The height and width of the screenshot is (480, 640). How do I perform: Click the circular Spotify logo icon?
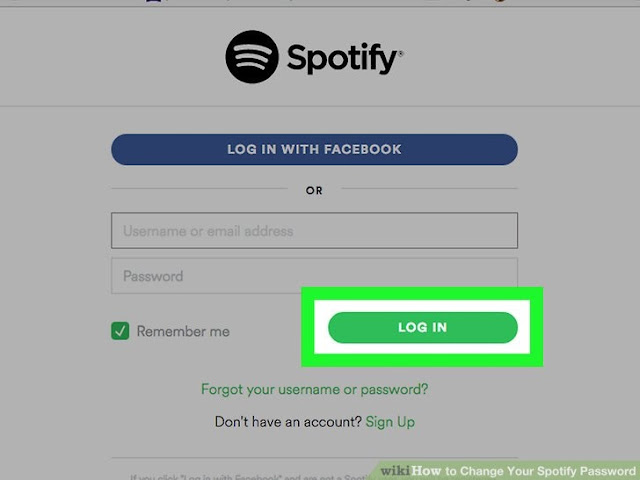coord(252,57)
